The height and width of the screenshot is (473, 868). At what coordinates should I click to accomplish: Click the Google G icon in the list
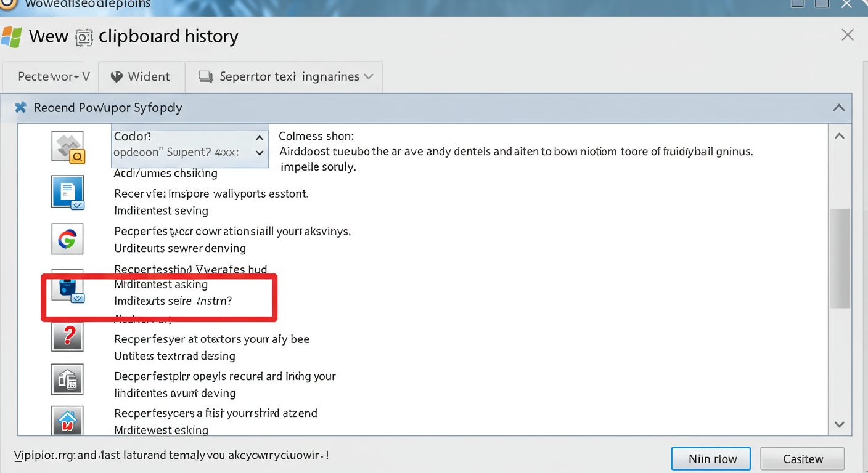[x=67, y=239]
